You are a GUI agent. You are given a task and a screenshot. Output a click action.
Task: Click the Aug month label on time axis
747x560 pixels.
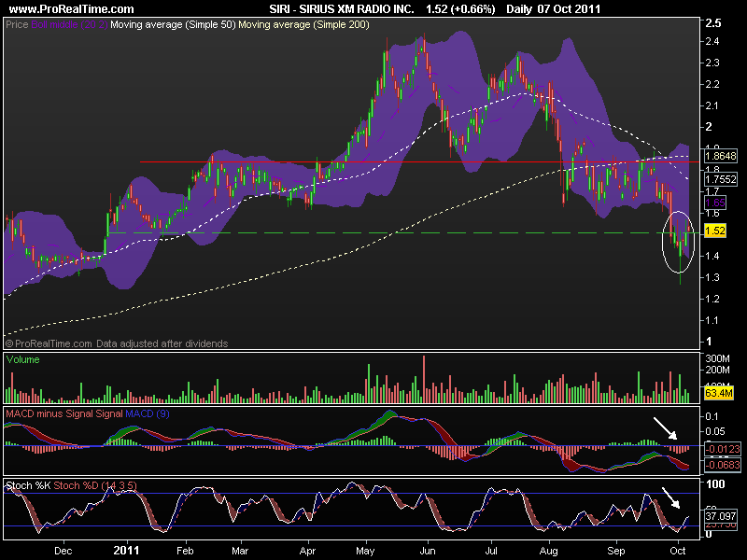549,551
